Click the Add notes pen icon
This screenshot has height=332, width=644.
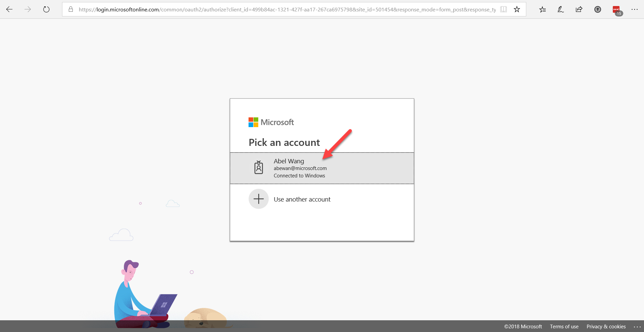[560, 9]
